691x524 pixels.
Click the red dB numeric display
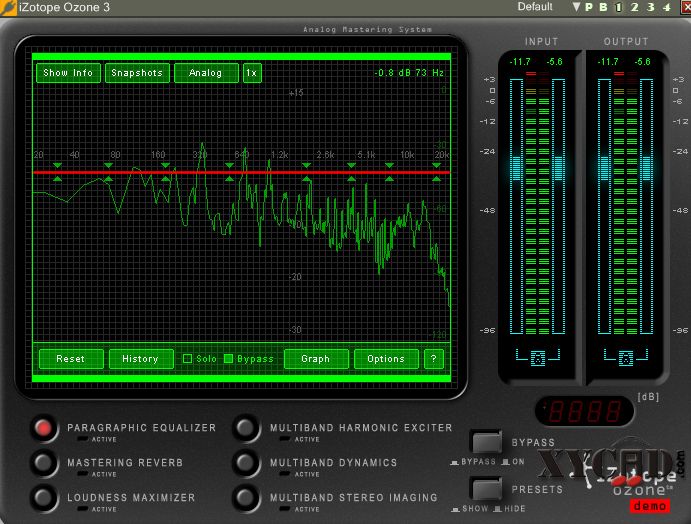tap(585, 412)
